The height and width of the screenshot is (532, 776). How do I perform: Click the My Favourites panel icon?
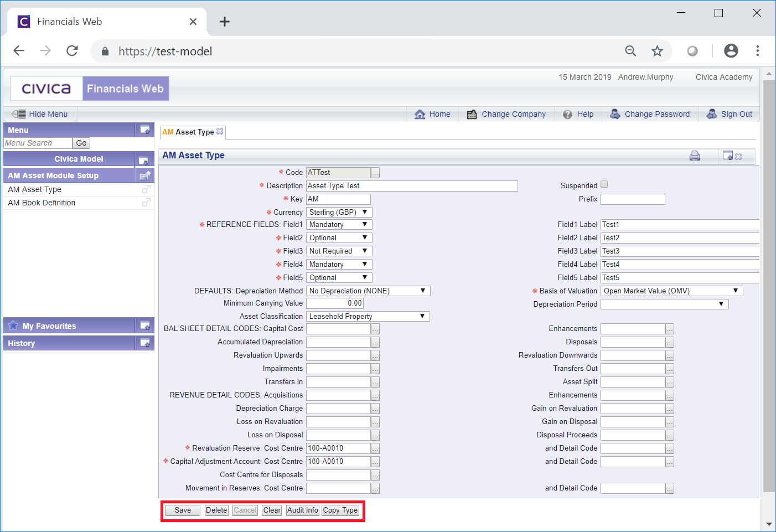coord(145,326)
